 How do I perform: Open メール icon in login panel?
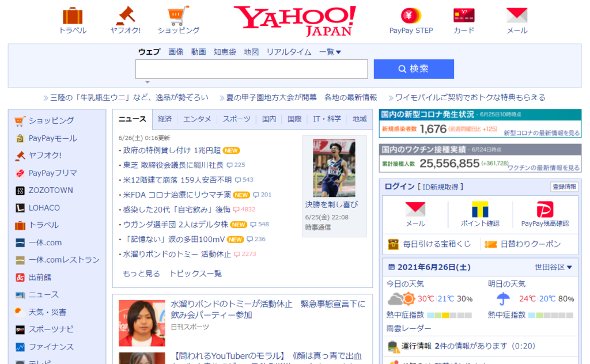[x=415, y=209]
